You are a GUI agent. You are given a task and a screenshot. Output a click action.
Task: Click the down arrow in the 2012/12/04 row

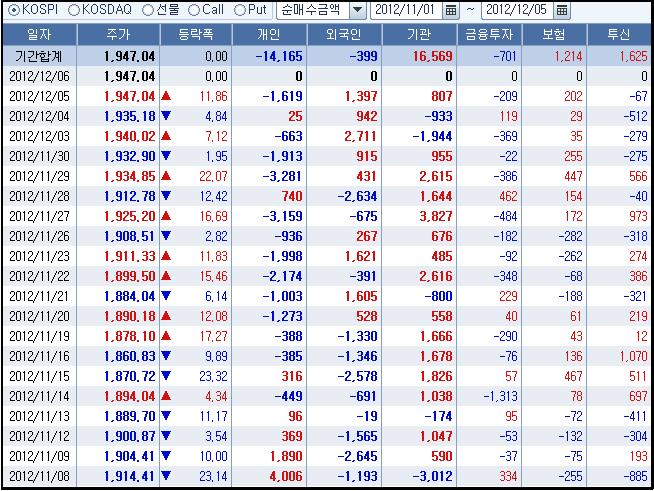click(x=166, y=116)
